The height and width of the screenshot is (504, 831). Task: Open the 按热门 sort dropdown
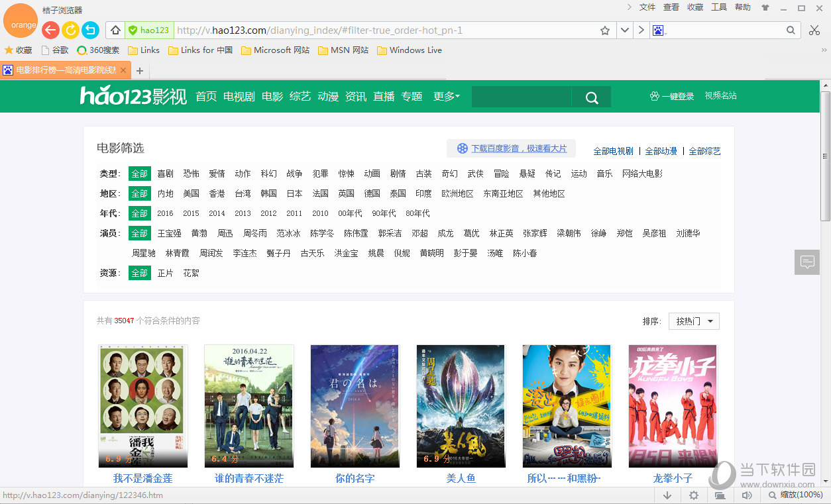(x=694, y=321)
